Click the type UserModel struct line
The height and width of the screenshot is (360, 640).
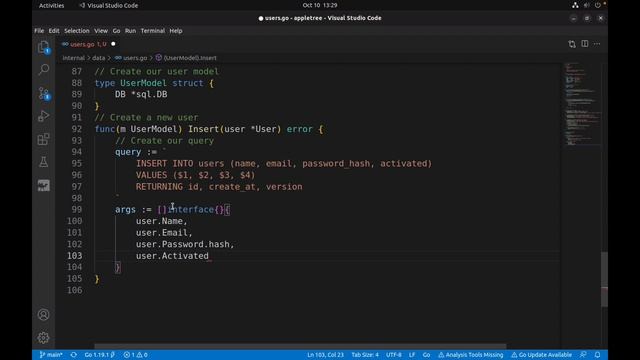(x=154, y=83)
